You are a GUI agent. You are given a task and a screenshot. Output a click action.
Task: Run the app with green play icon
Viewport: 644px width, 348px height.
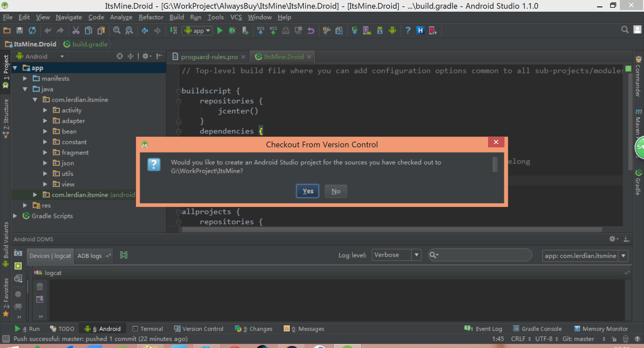coord(220,31)
